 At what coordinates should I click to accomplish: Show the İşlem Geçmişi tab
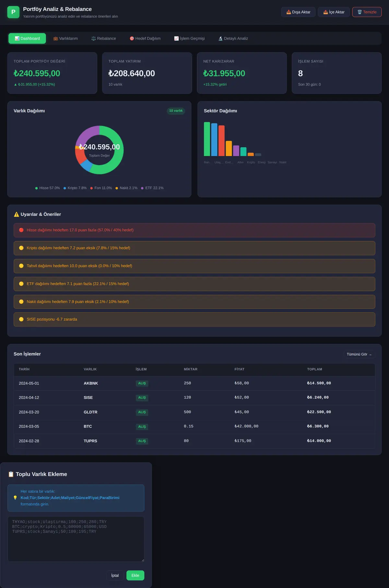tap(189, 39)
